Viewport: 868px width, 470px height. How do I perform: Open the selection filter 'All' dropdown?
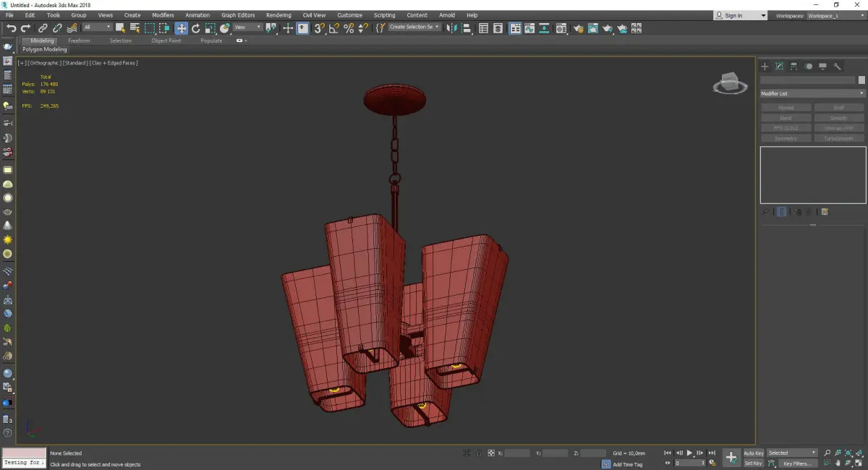pyautogui.click(x=98, y=27)
